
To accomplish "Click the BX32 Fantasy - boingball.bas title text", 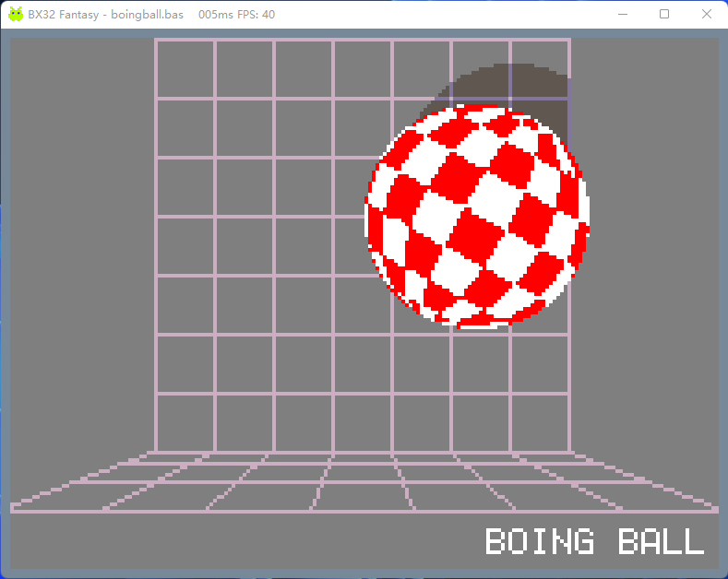I will coord(105,15).
